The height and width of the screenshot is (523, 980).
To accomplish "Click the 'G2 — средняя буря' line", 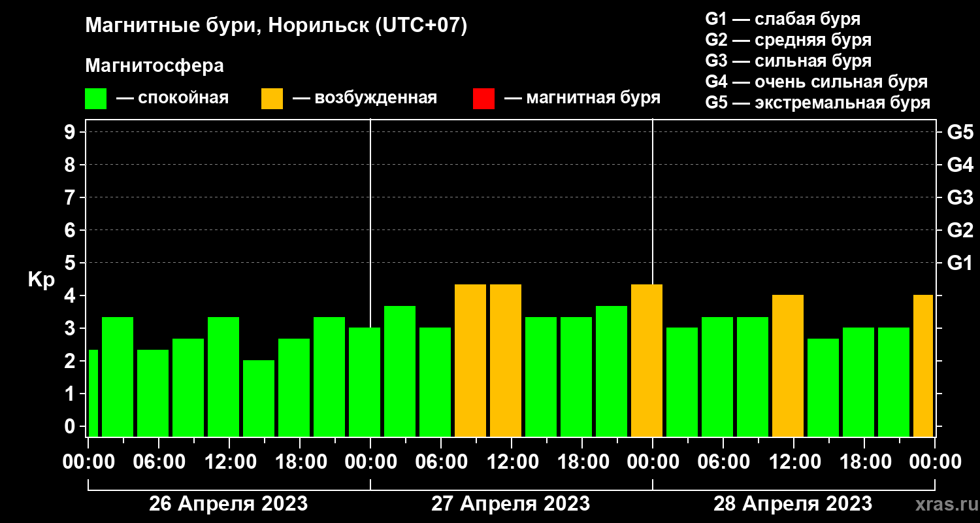I will point(789,40).
